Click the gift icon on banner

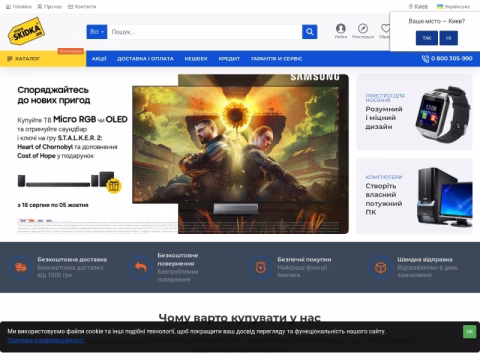(114, 186)
